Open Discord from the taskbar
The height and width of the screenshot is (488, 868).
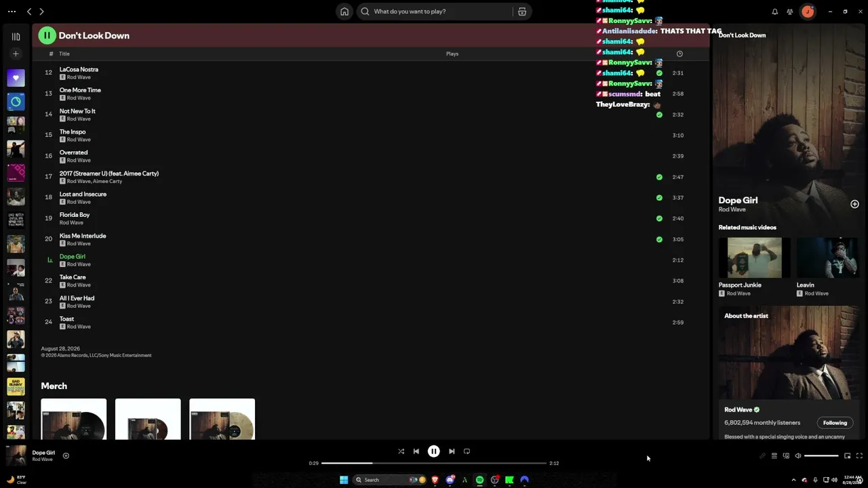point(450,480)
